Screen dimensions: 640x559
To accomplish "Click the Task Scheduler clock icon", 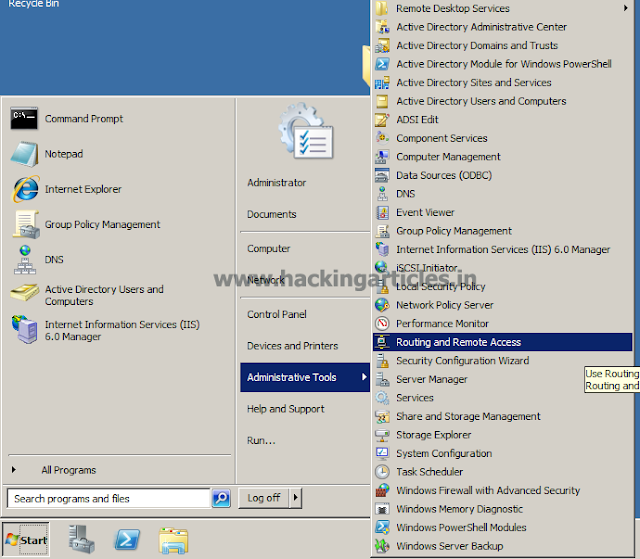I will tap(382, 472).
